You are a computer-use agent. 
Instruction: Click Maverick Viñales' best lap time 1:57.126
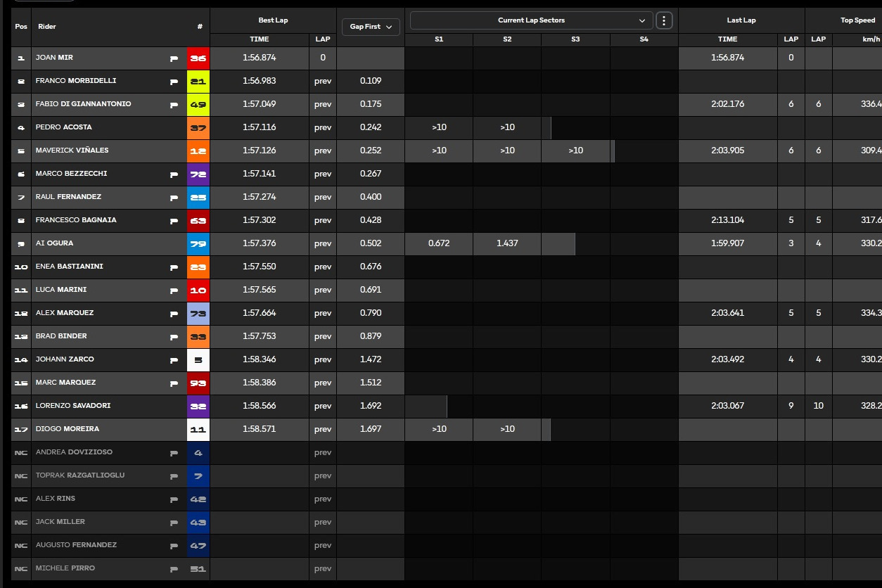259,151
